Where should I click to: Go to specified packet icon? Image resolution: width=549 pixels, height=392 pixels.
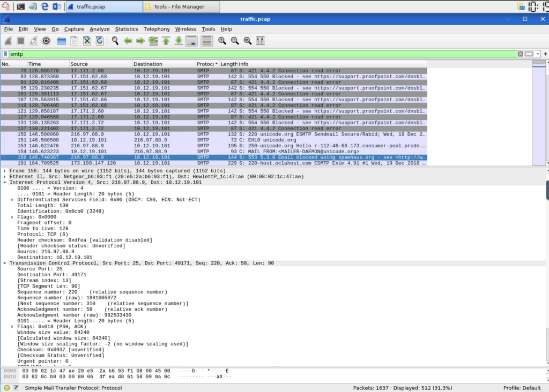point(153,41)
